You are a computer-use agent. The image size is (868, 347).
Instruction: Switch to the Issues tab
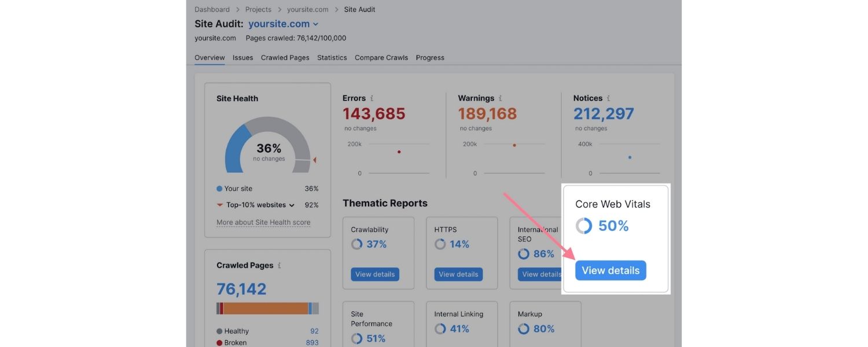tap(242, 57)
